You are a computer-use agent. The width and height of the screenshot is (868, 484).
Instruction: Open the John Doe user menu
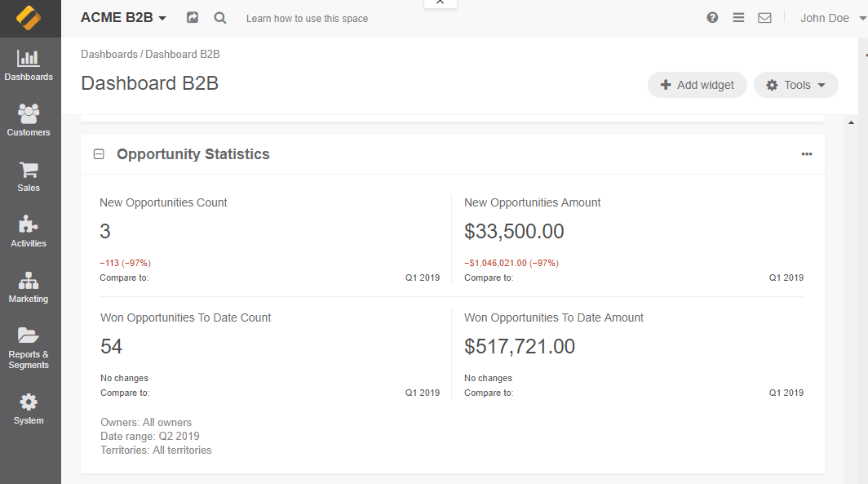tap(833, 18)
